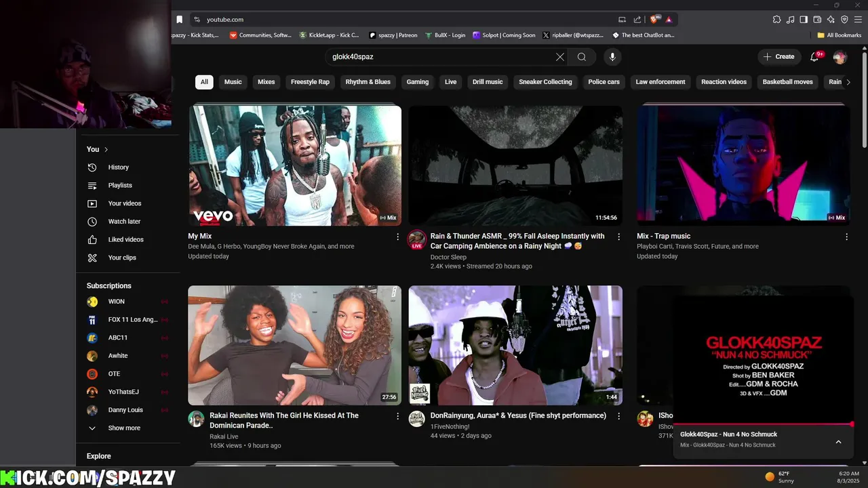Click the install app icon in address bar

[x=622, y=20]
